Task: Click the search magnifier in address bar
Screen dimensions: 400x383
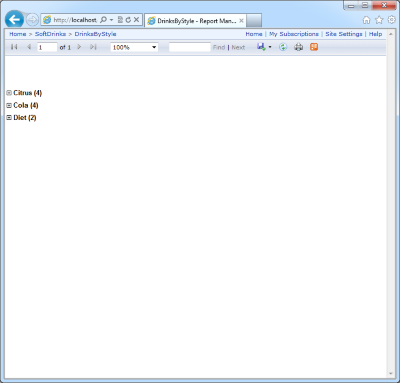Action: point(103,20)
